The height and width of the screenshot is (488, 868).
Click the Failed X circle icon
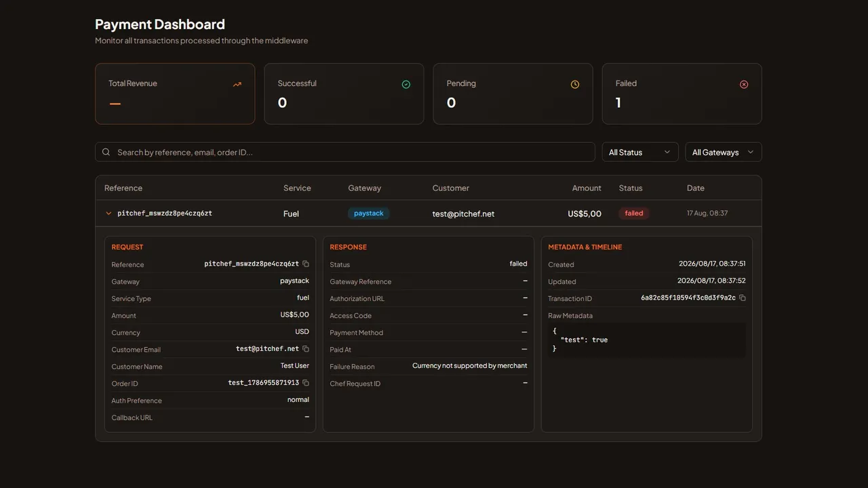[x=744, y=85]
